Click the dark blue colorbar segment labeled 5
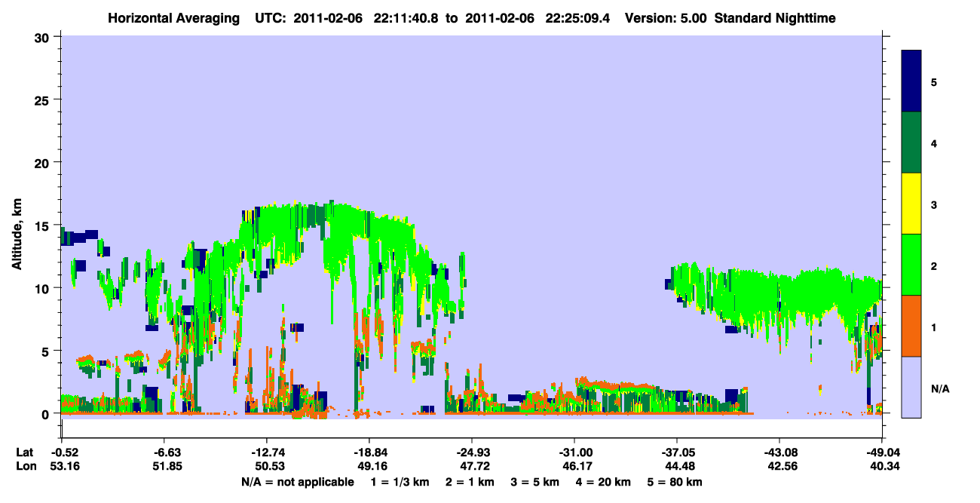This screenshot has height=503, width=980. click(911, 81)
